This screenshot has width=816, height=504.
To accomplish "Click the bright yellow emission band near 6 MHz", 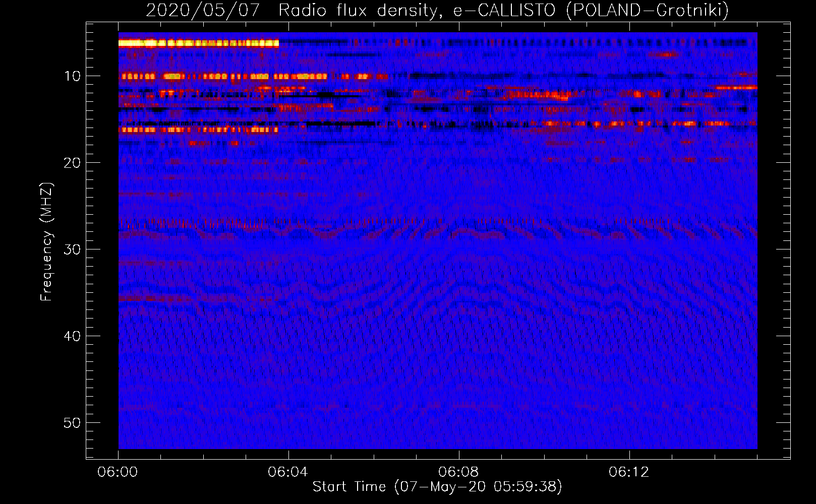I will pyautogui.click(x=199, y=43).
